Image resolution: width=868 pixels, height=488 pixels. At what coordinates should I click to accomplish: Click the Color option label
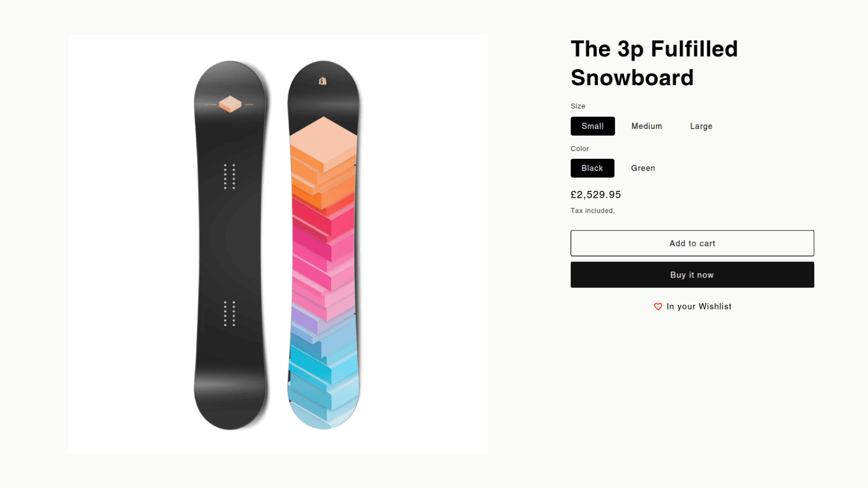(x=579, y=149)
